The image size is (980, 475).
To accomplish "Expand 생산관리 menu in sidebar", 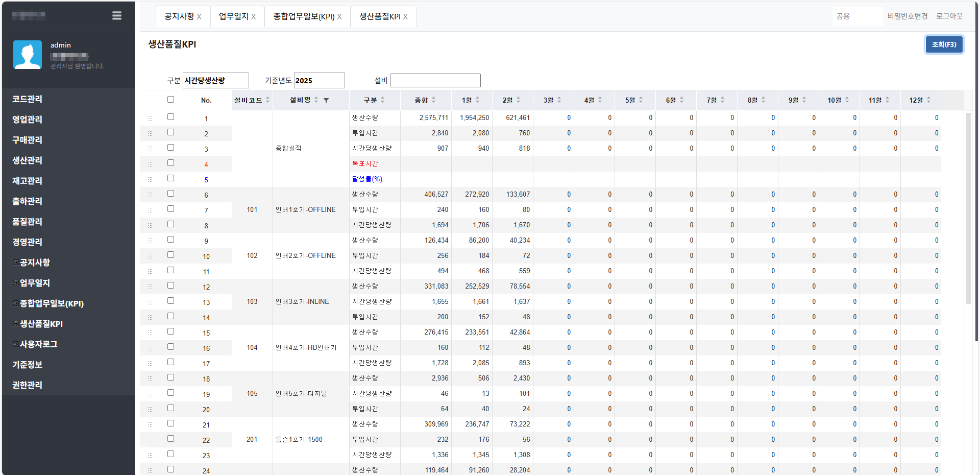I will click(28, 160).
